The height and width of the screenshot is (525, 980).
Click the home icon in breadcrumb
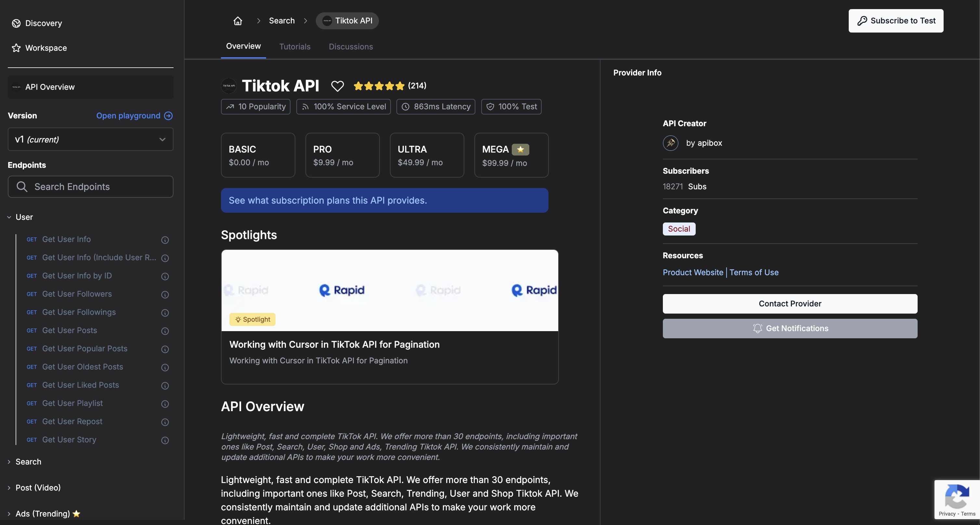point(238,21)
